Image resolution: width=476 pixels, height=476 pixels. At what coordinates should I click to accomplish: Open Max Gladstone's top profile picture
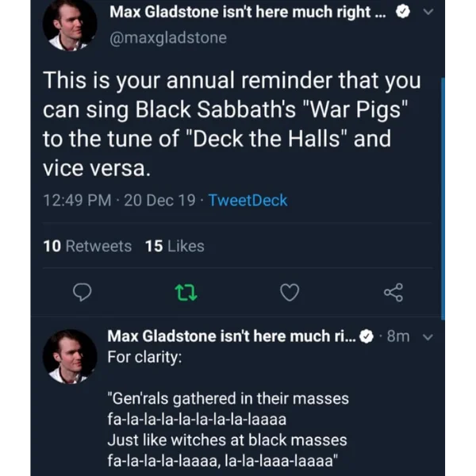[70, 25]
